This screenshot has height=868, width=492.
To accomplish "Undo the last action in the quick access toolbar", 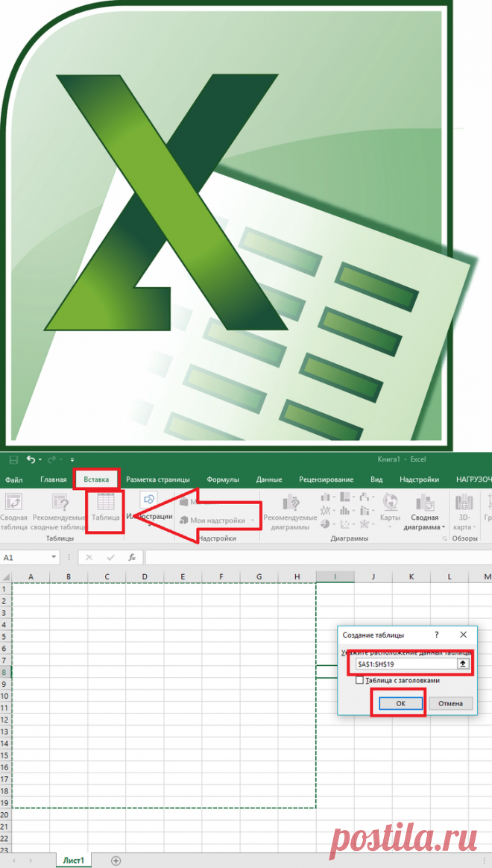I will pyautogui.click(x=31, y=459).
